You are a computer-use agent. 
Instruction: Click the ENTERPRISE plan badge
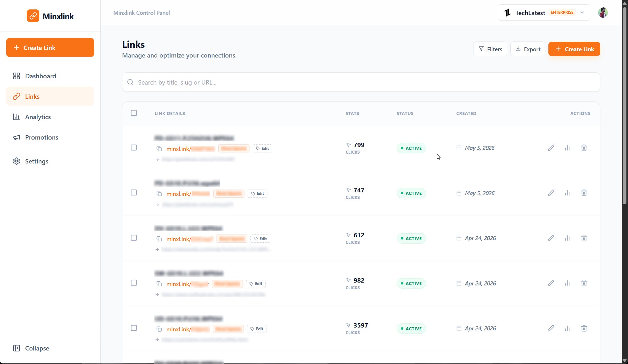[x=562, y=12]
